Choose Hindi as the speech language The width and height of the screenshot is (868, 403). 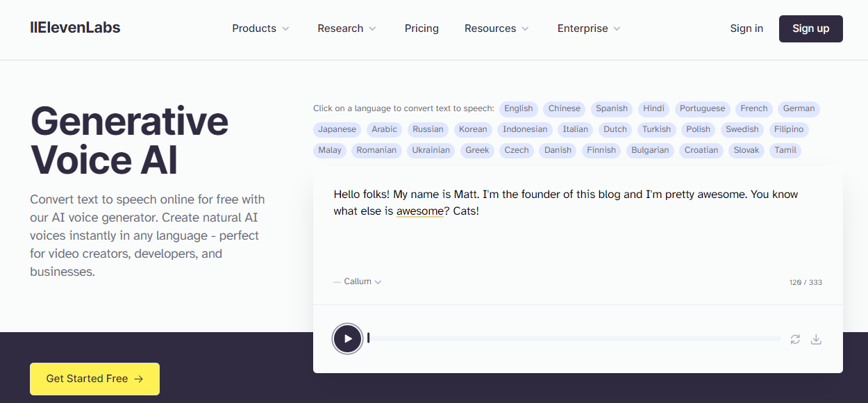(653, 108)
